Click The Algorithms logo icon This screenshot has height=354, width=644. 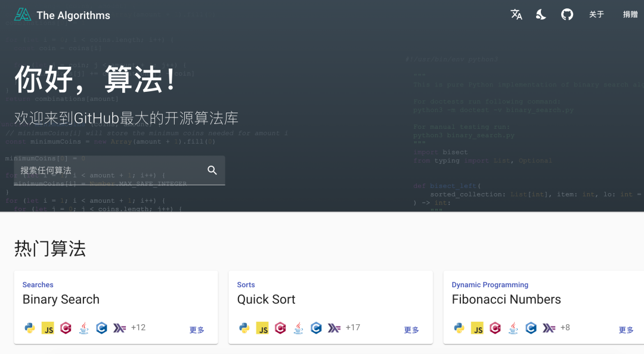(x=23, y=15)
